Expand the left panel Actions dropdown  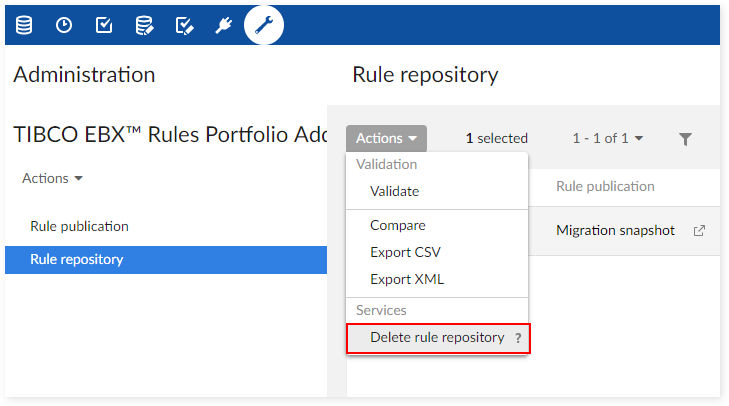click(x=52, y=178)
